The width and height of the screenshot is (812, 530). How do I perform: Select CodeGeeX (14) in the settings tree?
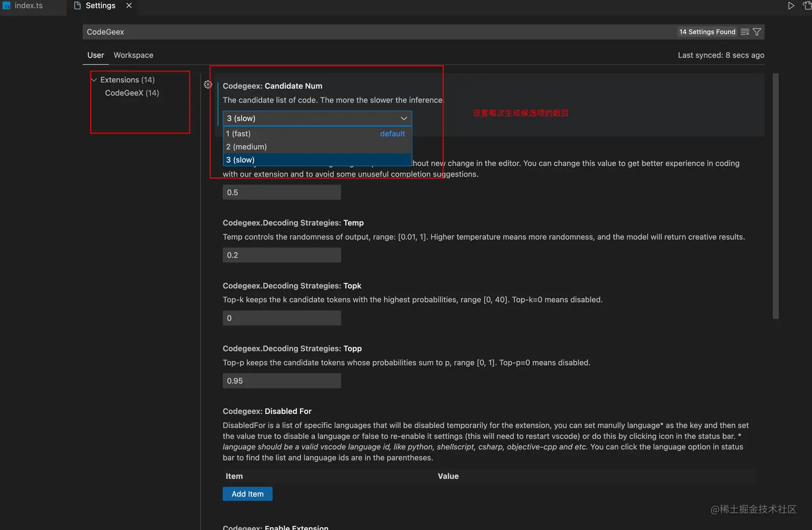point(132,93)
